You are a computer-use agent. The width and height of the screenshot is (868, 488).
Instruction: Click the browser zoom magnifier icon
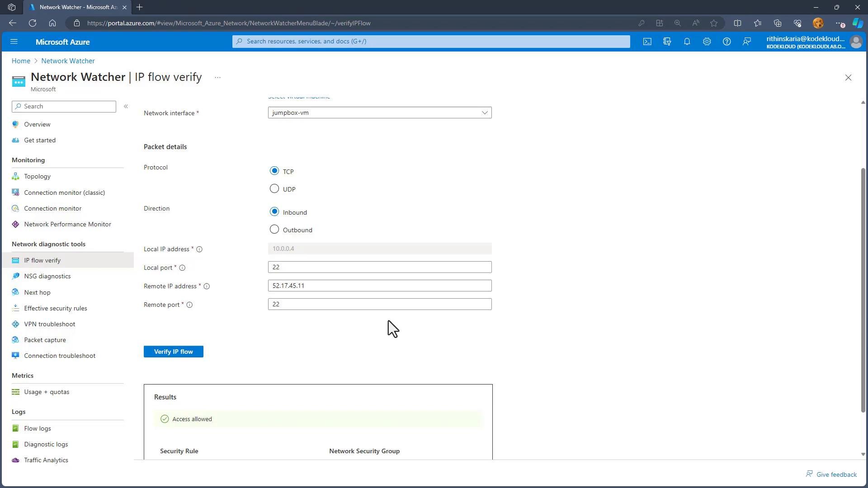click(x=677, y=23)
